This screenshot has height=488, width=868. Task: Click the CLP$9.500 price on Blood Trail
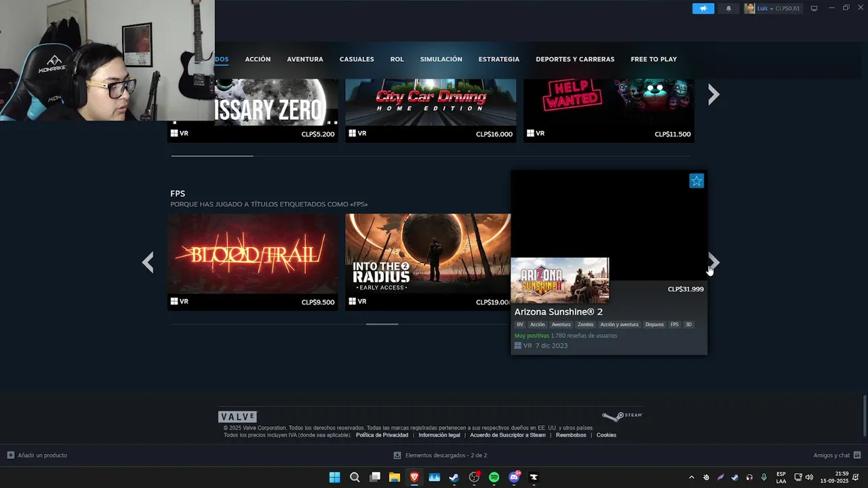click(318, 302)
